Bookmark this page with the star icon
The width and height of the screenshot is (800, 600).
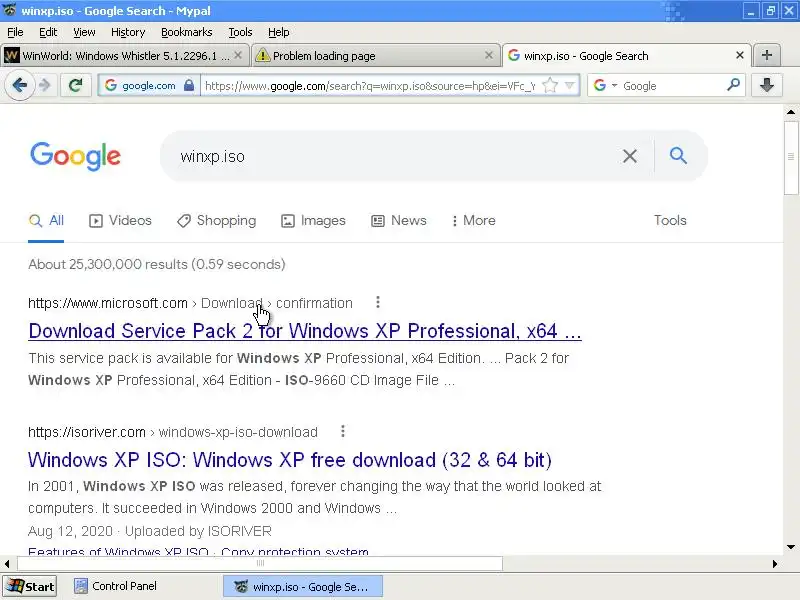pyautogui.click(x=550, y=85)
